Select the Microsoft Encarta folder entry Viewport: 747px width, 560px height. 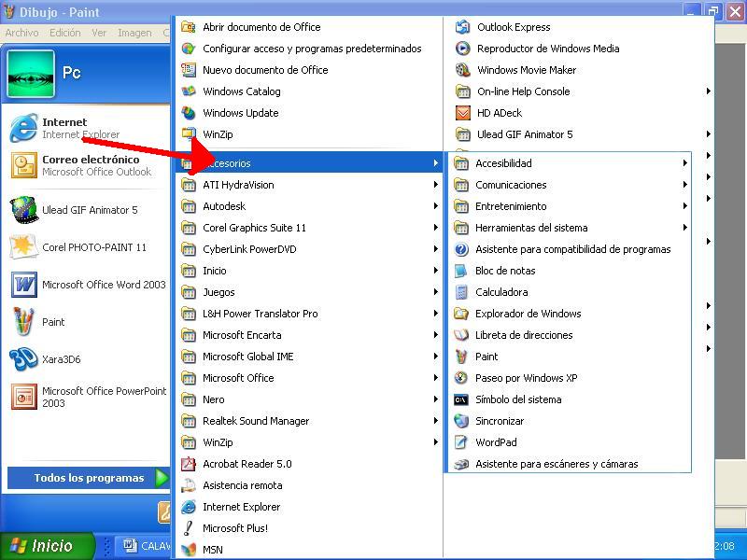(309, 335)
